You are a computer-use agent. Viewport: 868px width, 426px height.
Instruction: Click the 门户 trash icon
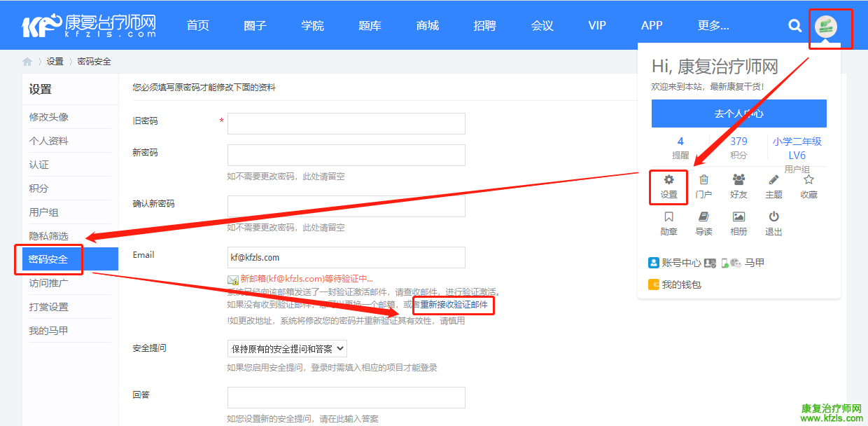pyautogui.click(x=704, y=180)
